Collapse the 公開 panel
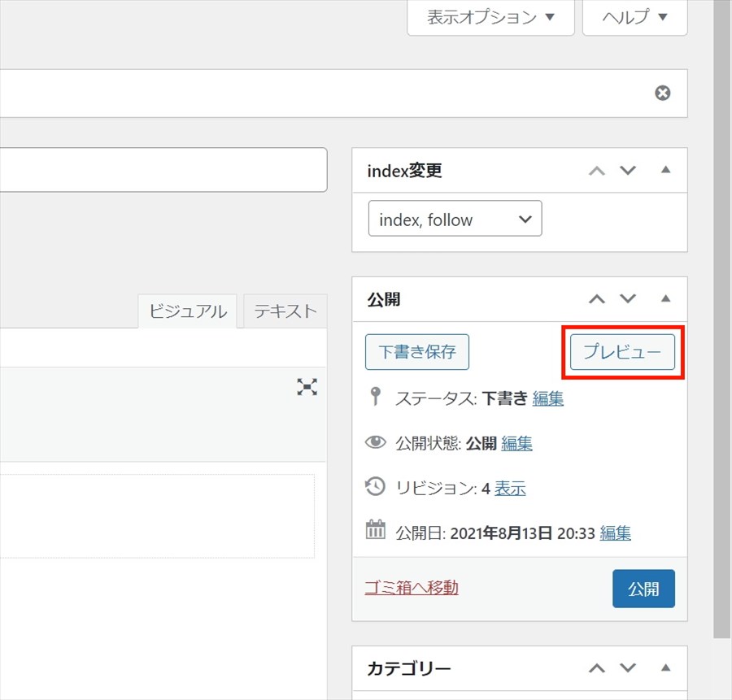This screenshot has width=732, height=700. click(x=665, y=299)
